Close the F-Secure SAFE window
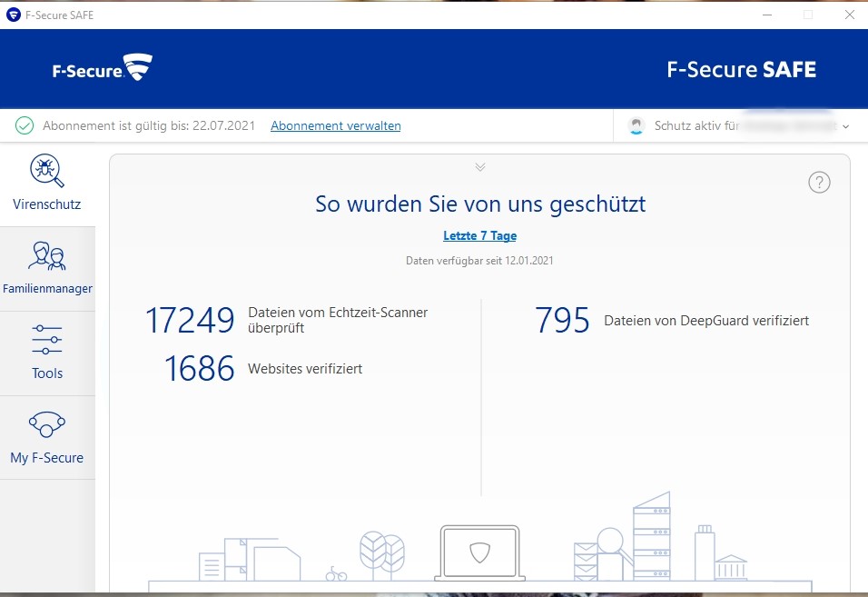 tap(850, 15)
